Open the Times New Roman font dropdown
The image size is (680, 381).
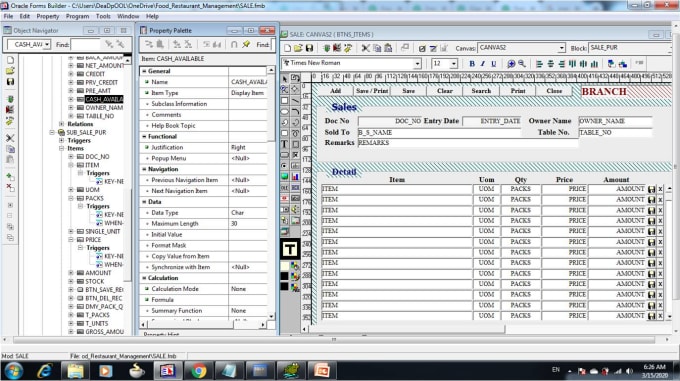[x=417, y=64]
